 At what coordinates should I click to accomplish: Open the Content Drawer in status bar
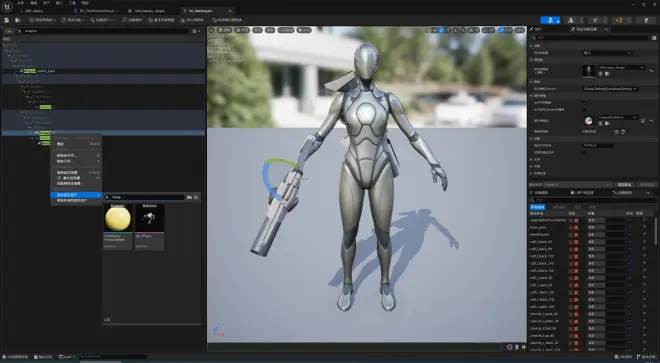tap(16, 357)
